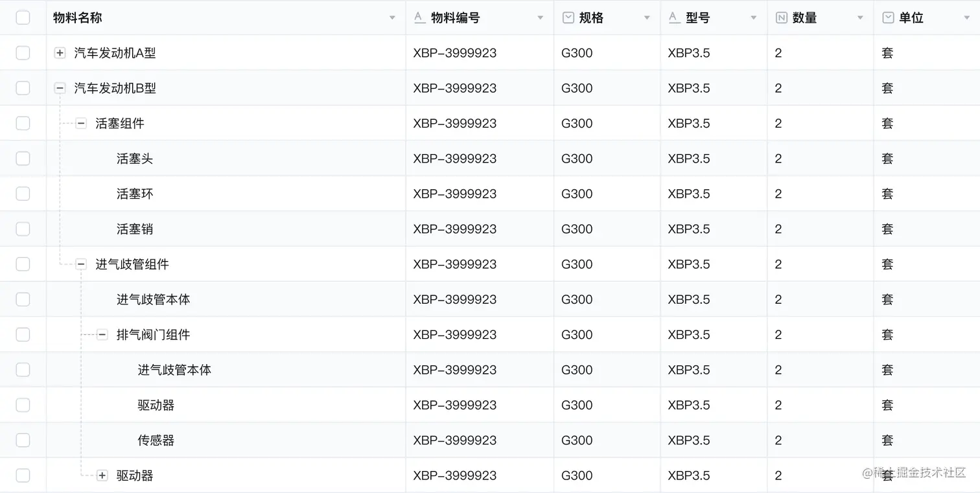Click the number-type icon beside 数量 header
Image resolution: width=980 pixels, height=493 pixels.
(x=782, y=17)
